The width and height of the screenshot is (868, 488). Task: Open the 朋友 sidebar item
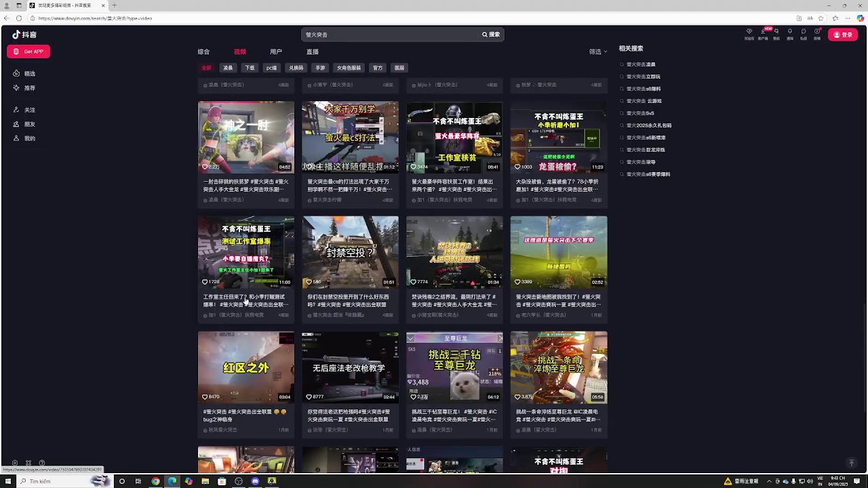pos(24,124)
